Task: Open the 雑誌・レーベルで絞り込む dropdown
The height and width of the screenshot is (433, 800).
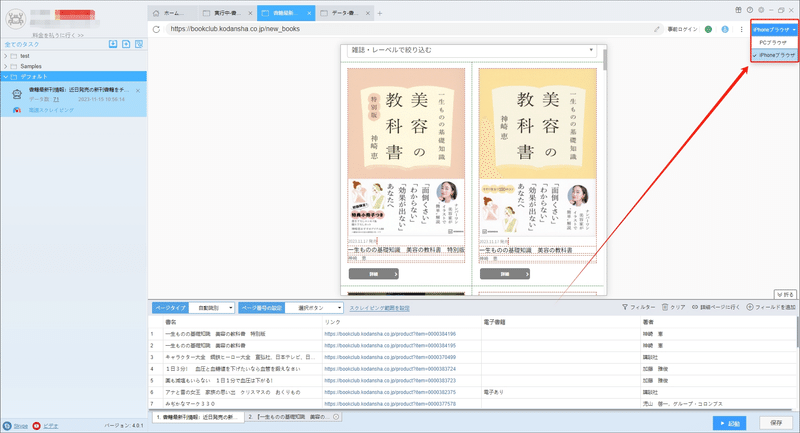Action: click(471, 50)
